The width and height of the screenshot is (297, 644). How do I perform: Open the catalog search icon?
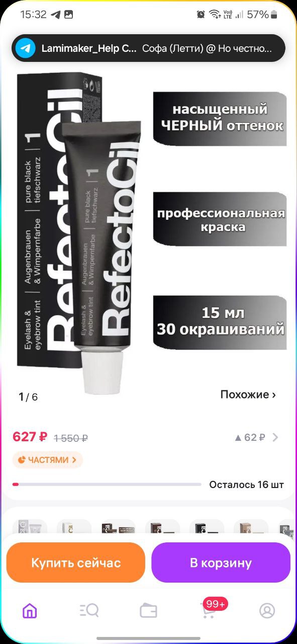pos(89,611)
